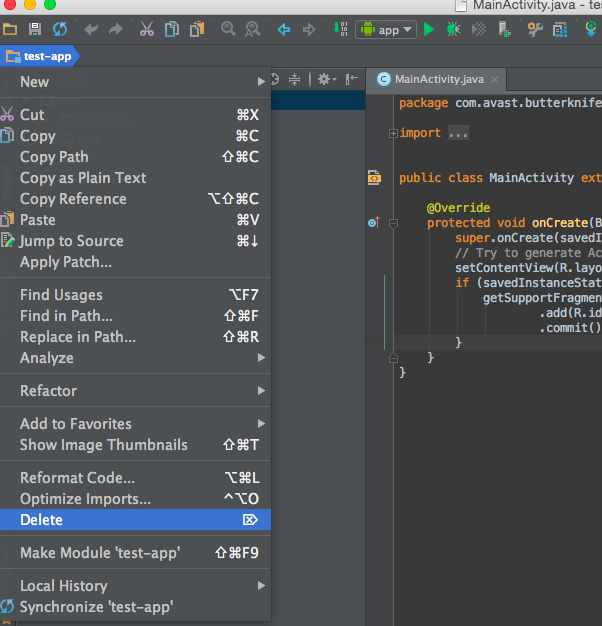Click the Redo arrow icon
This screenshot has width=602, height=626.
pos(116,29)
